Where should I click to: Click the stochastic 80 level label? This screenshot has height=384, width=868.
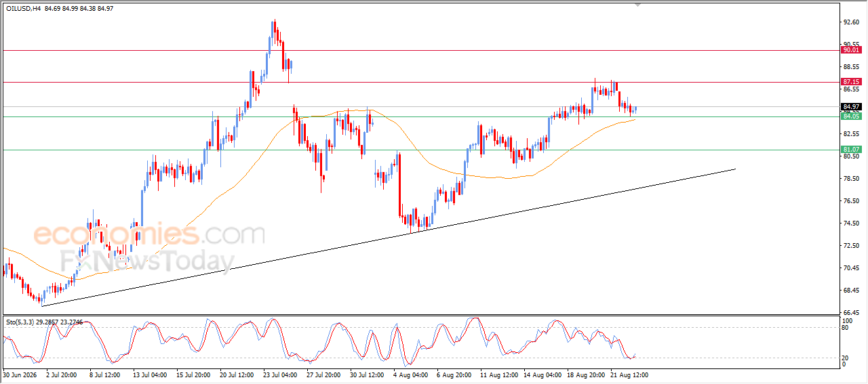click(x=845, y=328)
